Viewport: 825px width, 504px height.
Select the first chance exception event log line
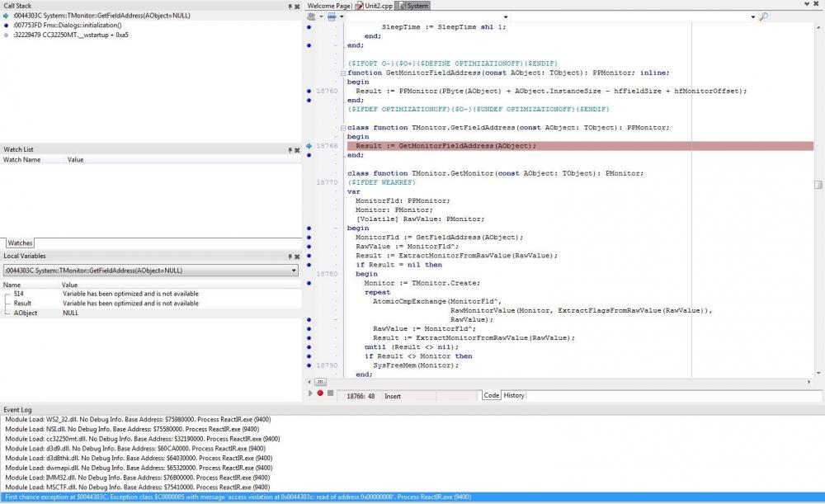(x=412, y=497)
